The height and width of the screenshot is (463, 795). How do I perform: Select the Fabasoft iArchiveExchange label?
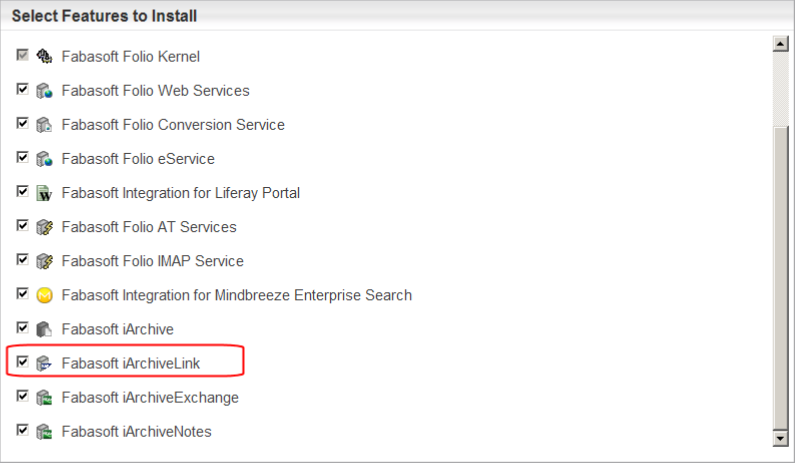pos(150,397)
